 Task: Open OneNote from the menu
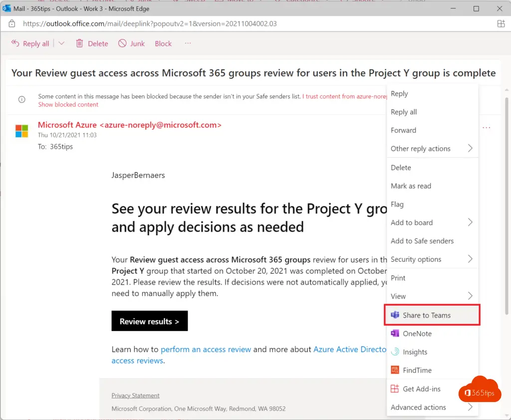tap(433, 333)
